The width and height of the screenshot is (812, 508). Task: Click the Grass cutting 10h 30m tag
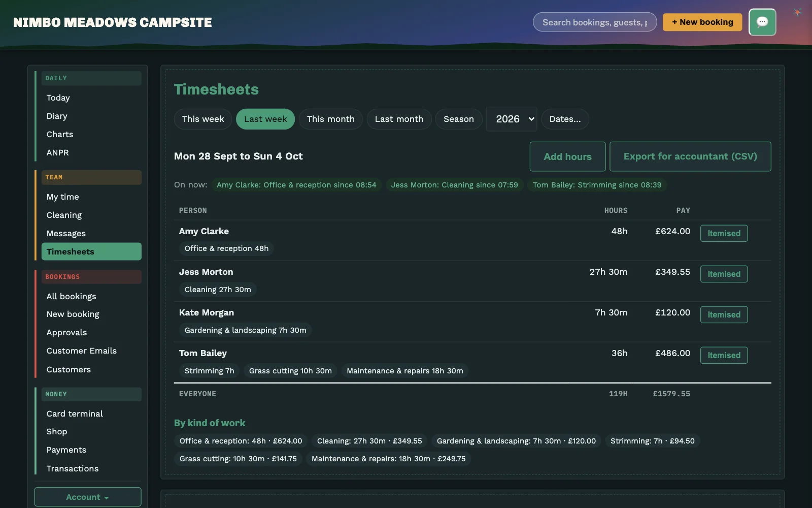290,371
